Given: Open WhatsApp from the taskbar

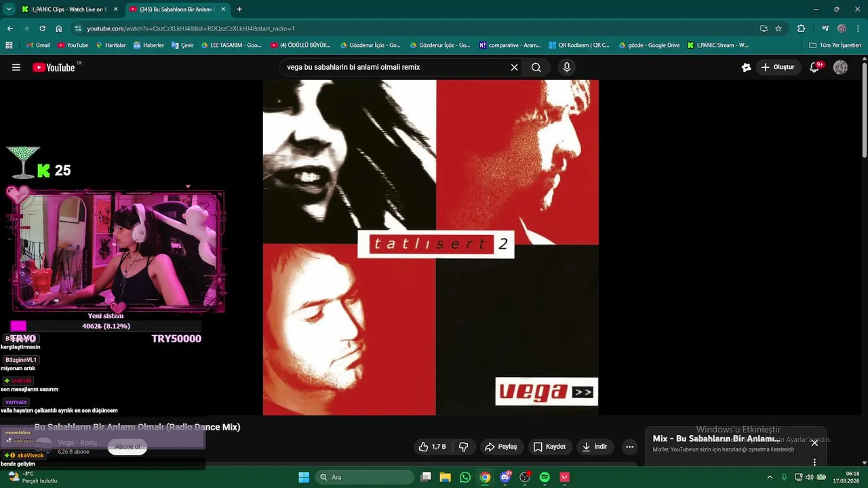Looking at the screenshot, I should pos(465,477).
